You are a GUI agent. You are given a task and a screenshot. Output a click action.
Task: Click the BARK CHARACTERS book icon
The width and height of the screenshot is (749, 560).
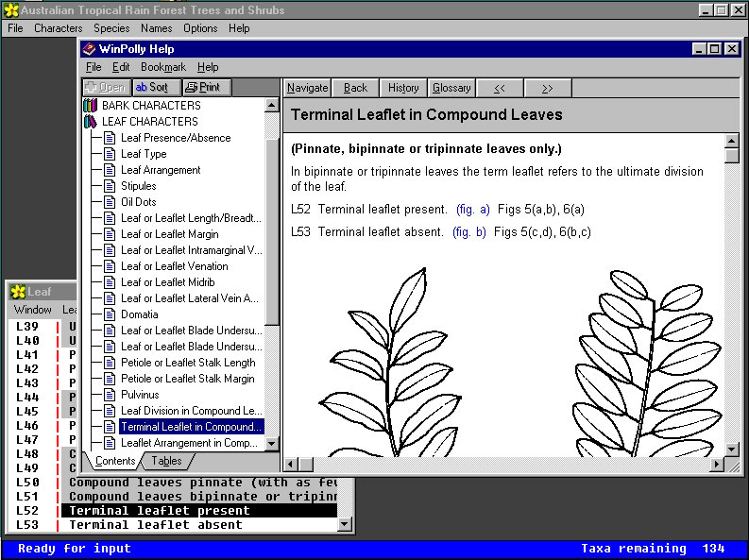point(90,106)
